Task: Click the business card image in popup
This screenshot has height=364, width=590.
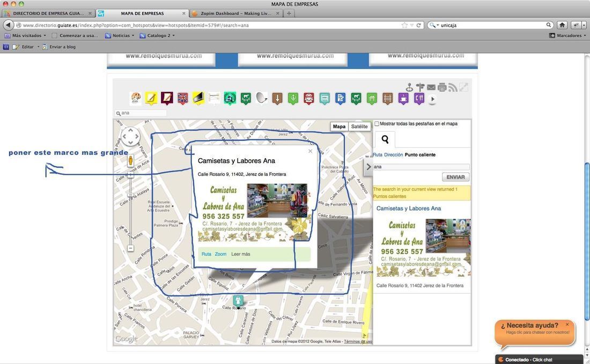Action: (255, 212)
